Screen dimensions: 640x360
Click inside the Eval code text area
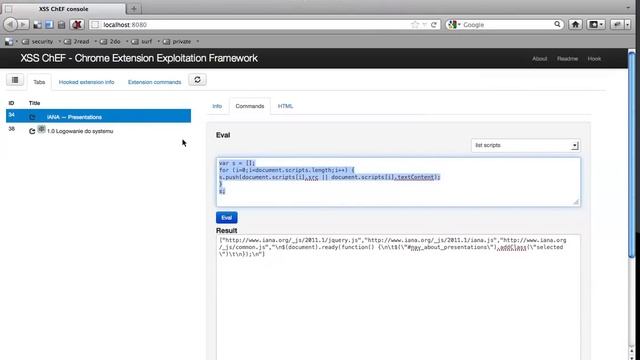(398, 182)
